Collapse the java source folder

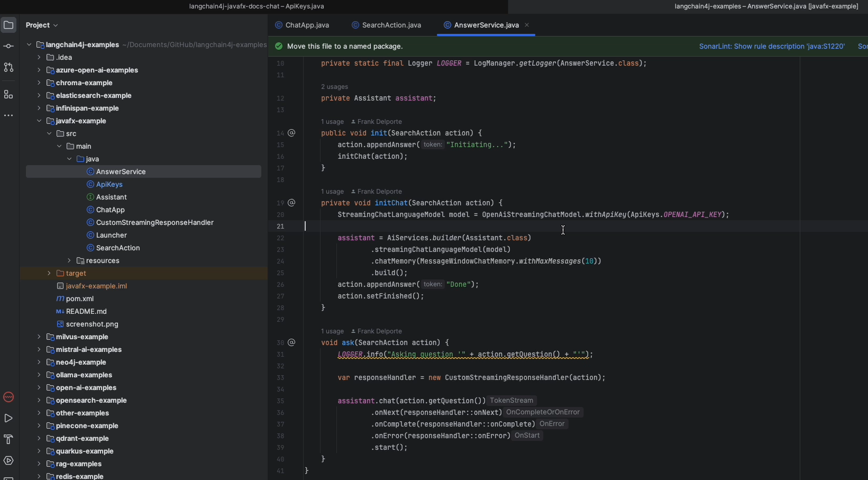coord(69,159)
